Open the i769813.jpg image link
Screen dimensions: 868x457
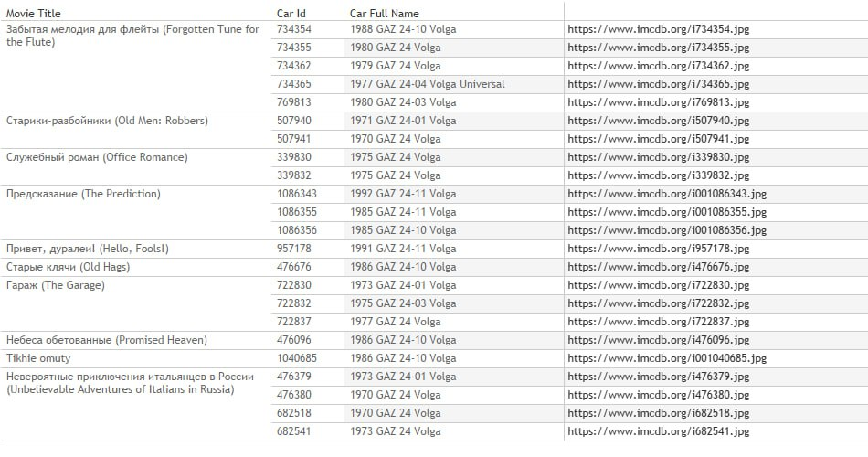click(x=658, y=102)
